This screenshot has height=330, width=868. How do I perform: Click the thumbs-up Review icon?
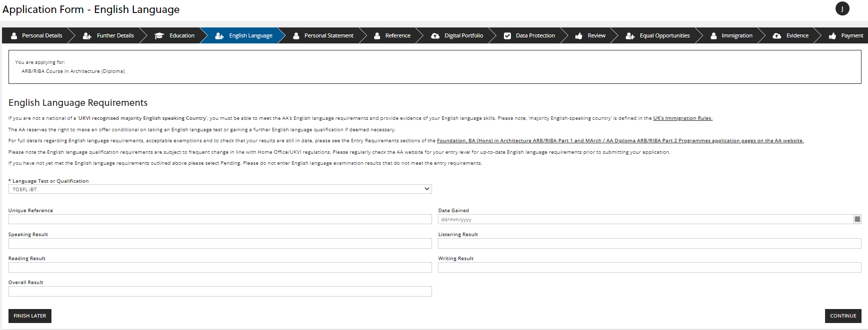pyautogui.click(x=579, y=36)
